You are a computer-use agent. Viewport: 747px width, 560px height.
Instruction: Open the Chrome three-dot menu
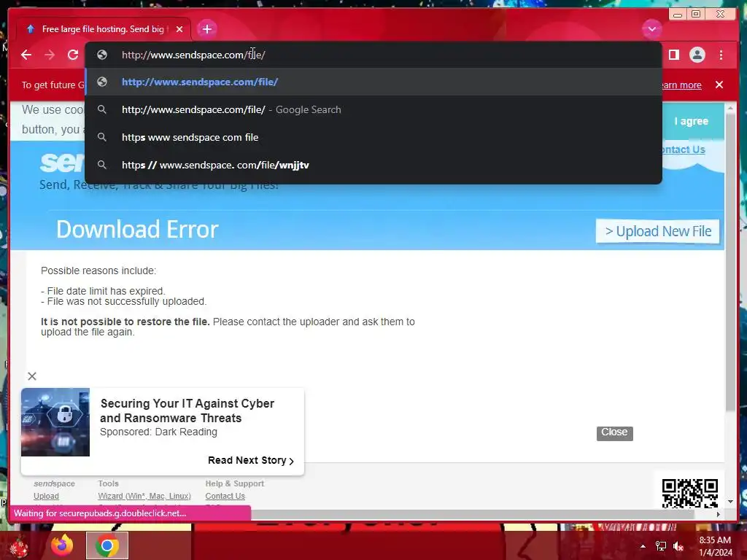(721, 55)
